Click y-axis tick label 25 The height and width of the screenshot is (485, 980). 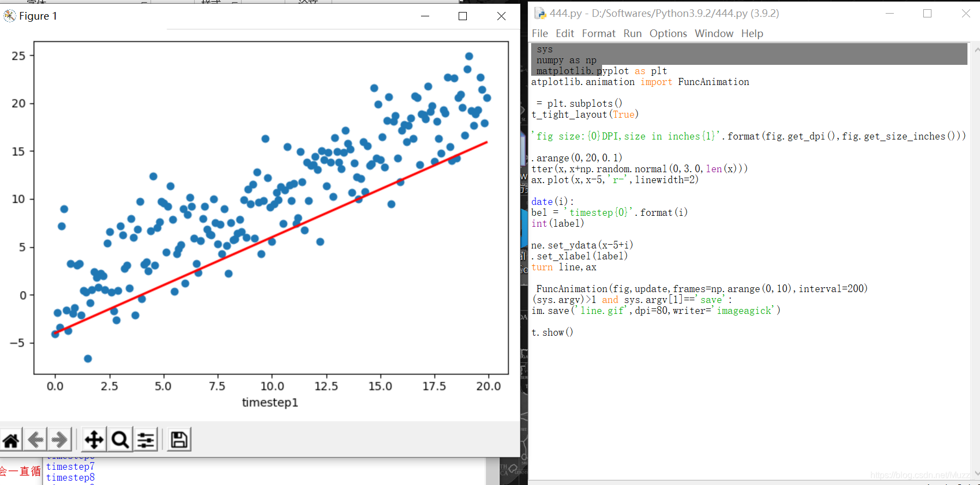(19, 56)
